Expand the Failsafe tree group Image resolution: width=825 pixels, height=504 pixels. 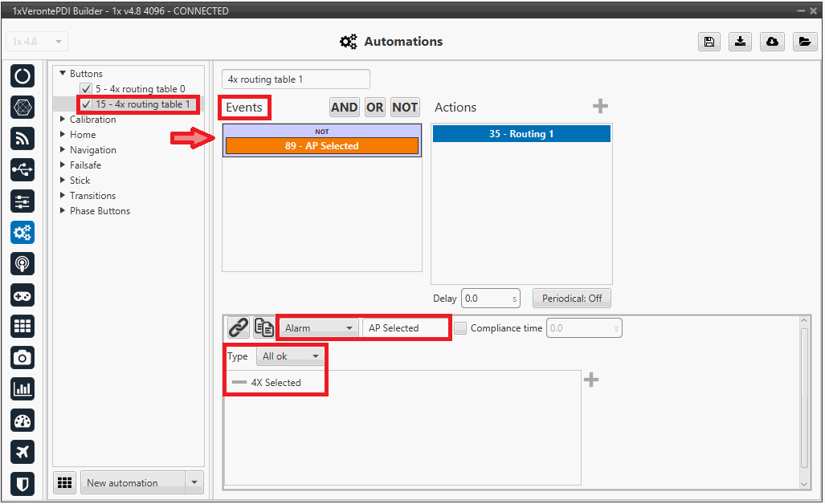coord(63,165)
